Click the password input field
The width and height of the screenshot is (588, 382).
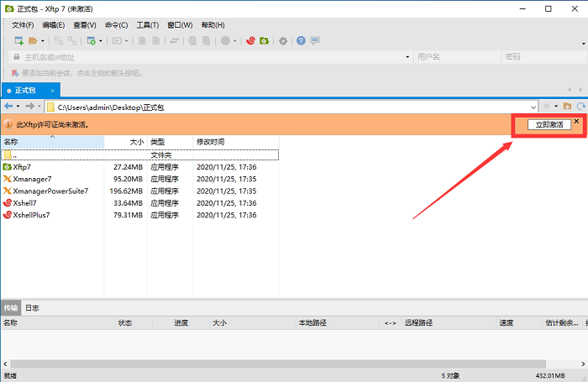(x=544, y=57)
